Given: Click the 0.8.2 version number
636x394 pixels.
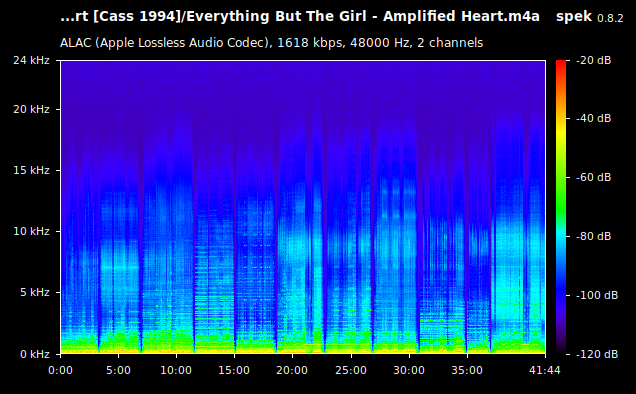Looking at the screenshot, I should (610, 18).
